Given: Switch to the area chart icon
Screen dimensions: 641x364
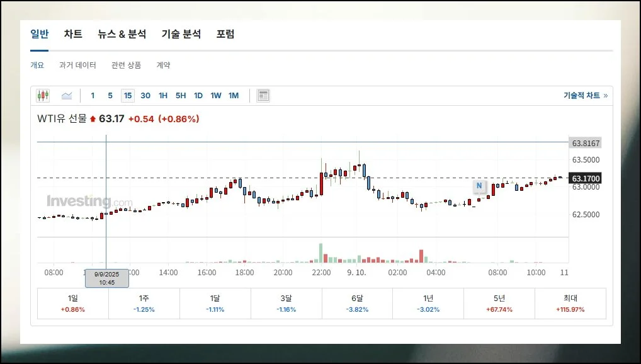Looking at the screenshot, I should coord(67,96).
